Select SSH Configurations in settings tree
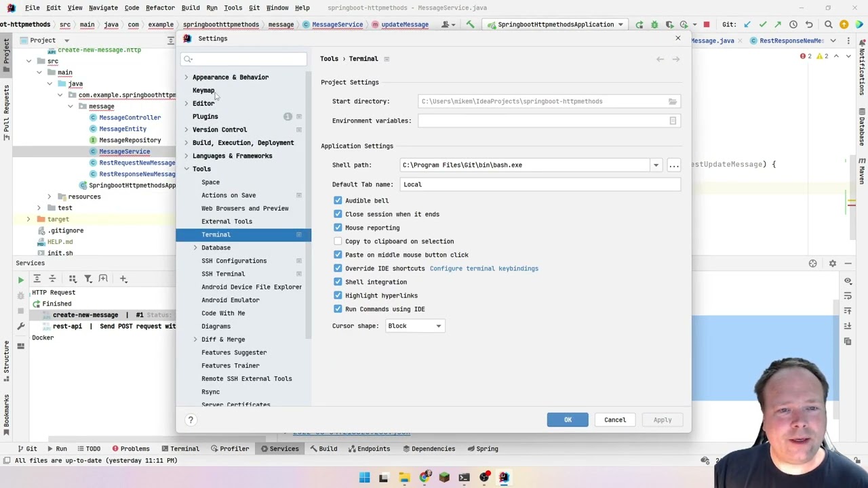 (x=234, y=261)
